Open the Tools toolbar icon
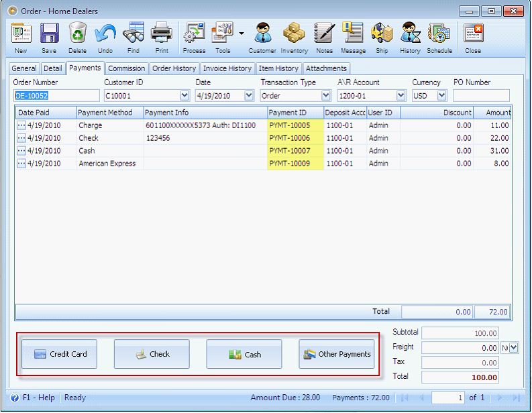The image size is (532, 413). click(x=223, y=33)
